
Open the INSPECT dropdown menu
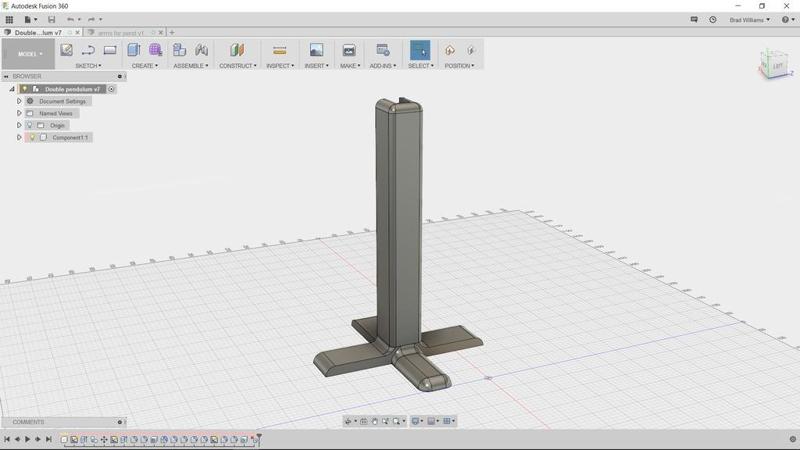[x=280, y=66]
